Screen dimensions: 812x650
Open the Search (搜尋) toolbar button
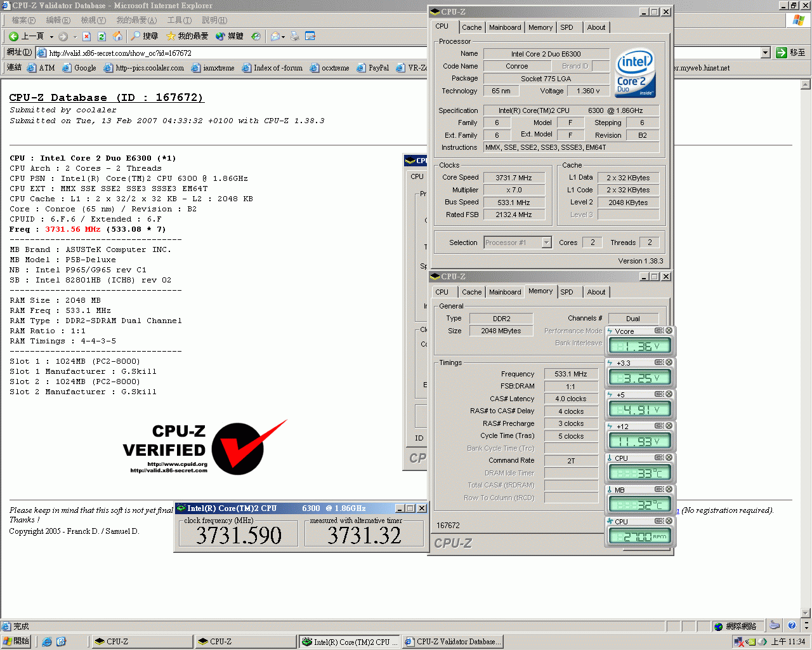tap(145, 36)
